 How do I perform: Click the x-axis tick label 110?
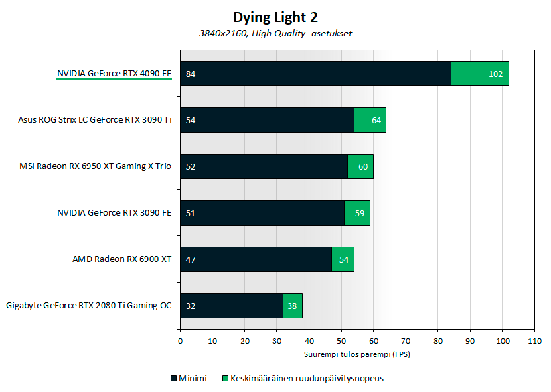click(535, 341)
